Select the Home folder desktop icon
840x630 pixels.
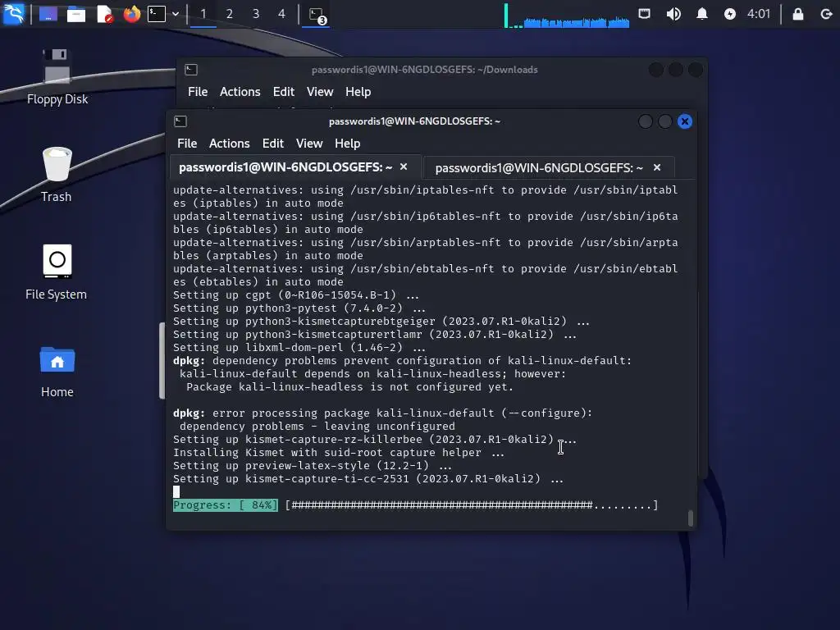(x=57, y=371)
